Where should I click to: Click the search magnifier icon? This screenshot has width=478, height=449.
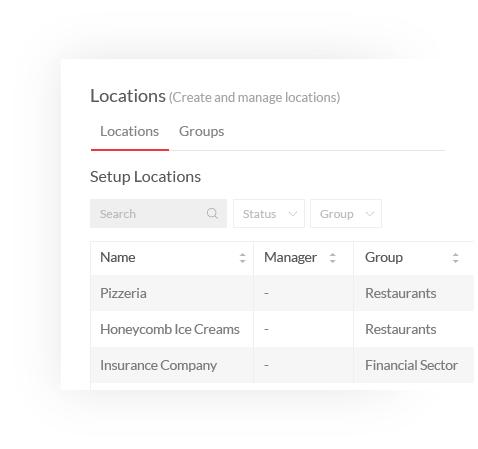(x=212, y=213)
